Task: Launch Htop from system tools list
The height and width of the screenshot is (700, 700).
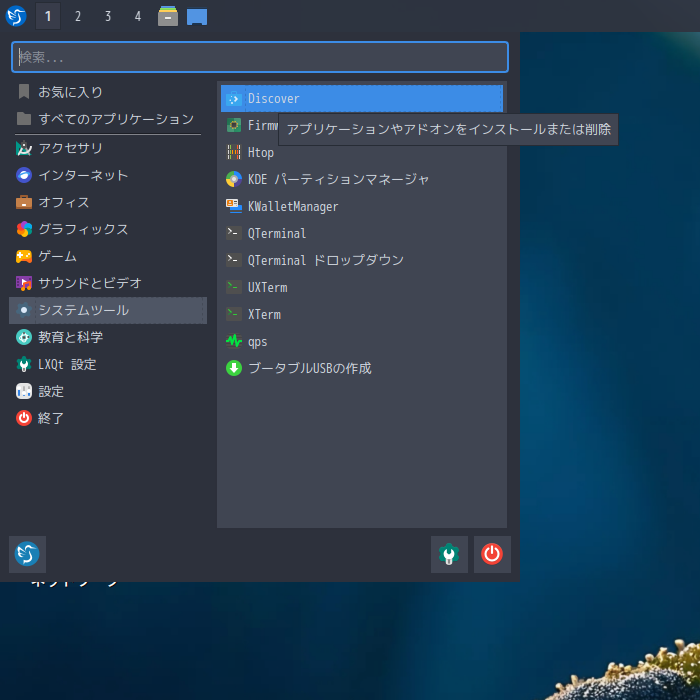Action: [x=260, y=153]
